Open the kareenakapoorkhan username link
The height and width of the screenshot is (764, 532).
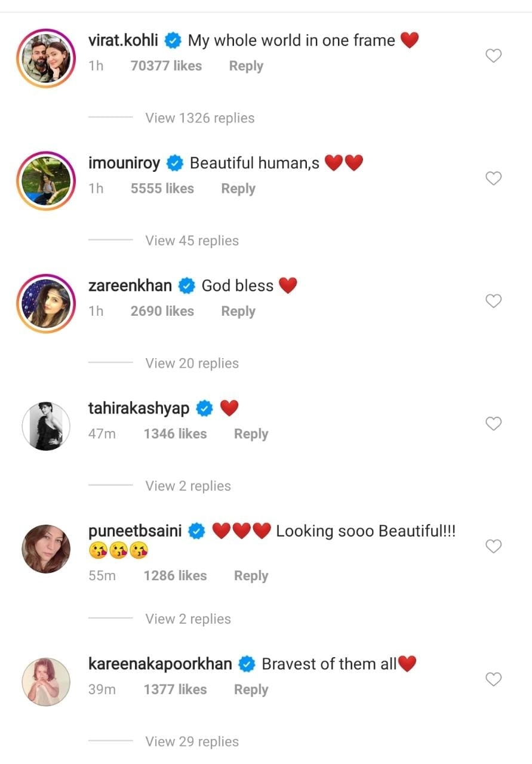160,664
